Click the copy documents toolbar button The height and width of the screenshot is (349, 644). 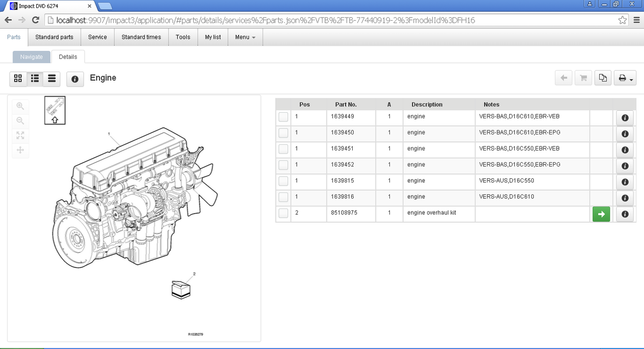[x=603, y=78]
